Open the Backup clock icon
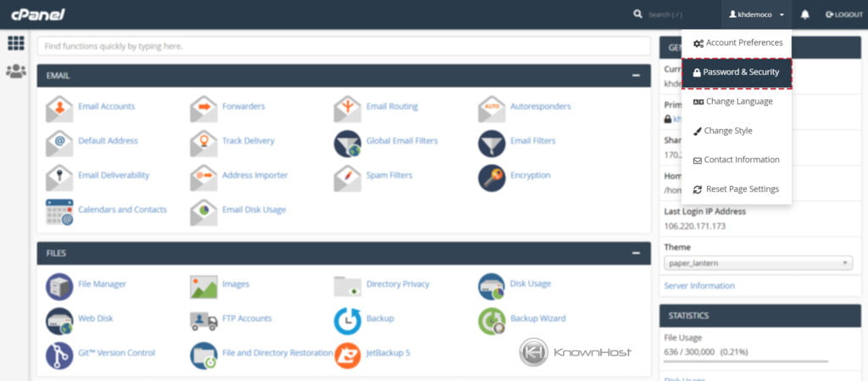Image resolution: width=868 pixels, height=381 pixels. (348, 322)
